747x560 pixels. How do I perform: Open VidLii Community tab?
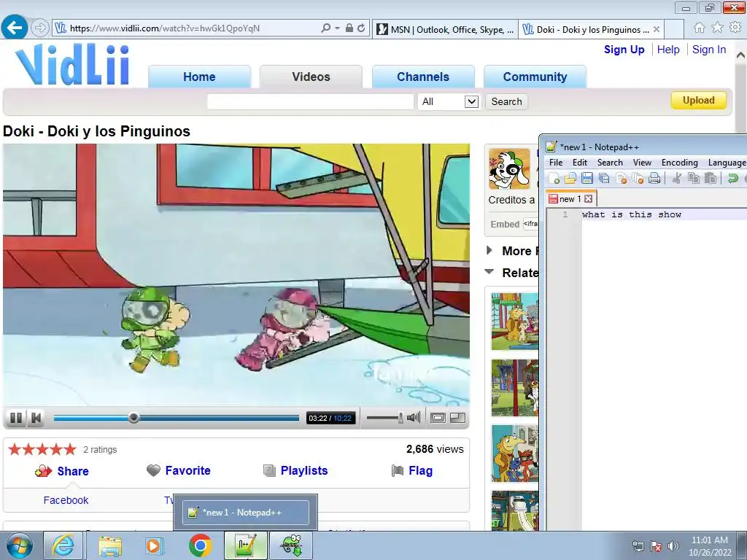(535, 77)
